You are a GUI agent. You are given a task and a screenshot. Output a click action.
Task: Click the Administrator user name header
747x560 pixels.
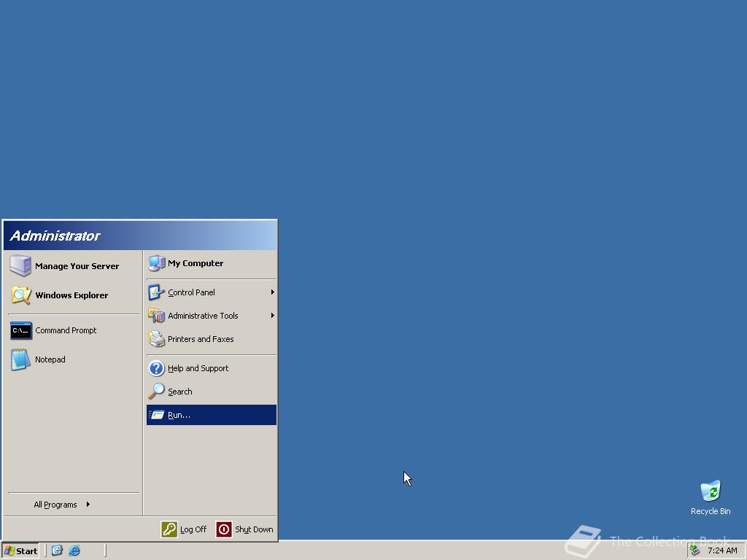pos(55,236)
